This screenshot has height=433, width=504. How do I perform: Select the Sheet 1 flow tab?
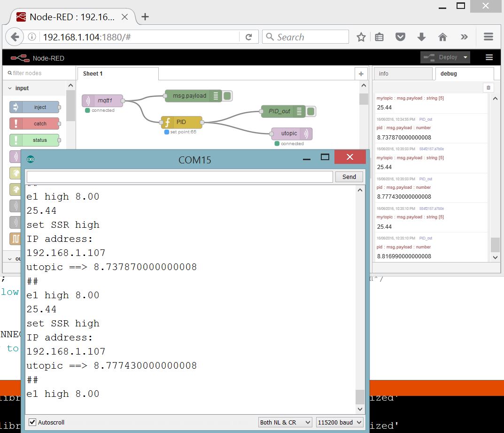[x=117, y=74]
